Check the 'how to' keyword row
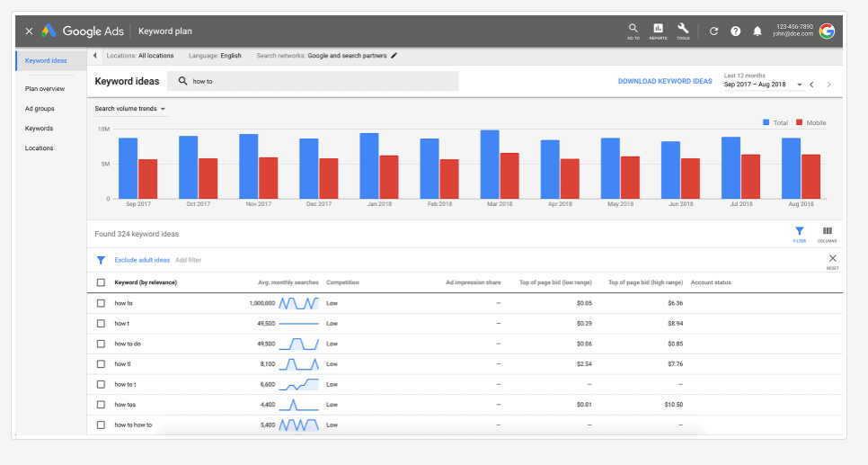This screenshot has height=465, width=868. (x=101, y=303)
